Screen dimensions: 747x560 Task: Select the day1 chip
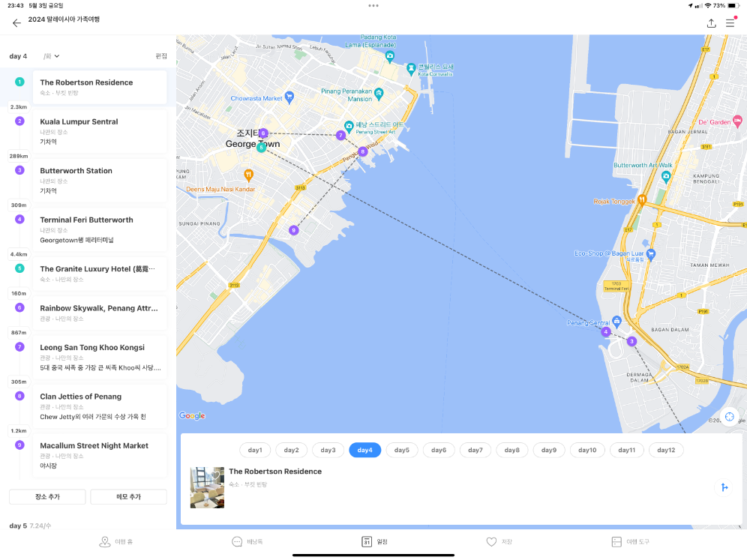click(255, 450)
